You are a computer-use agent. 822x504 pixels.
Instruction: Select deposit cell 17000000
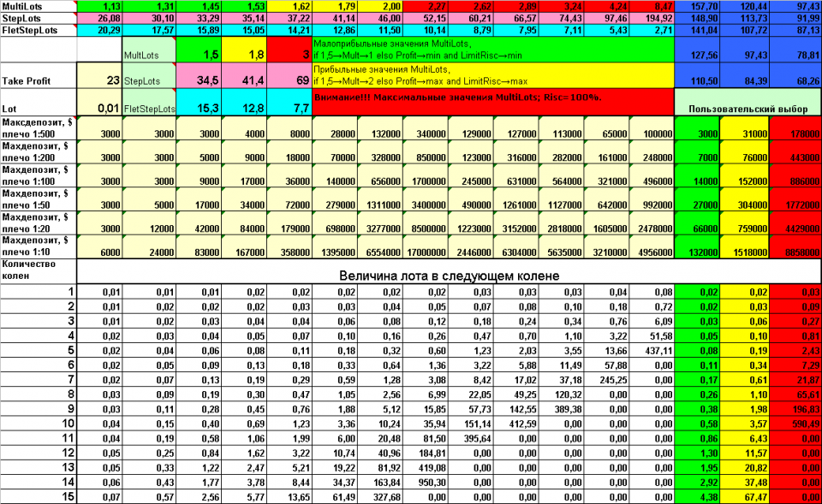point(426,246)
